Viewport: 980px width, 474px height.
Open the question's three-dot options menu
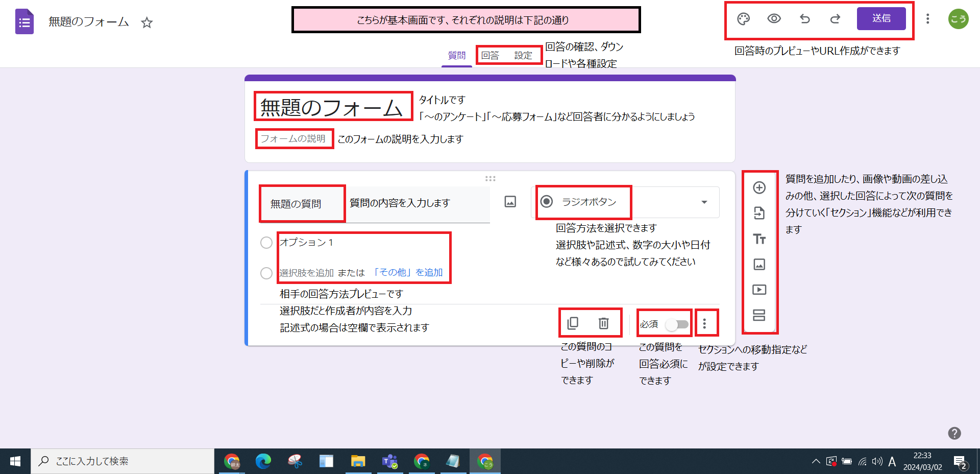(x=707, y=323)
